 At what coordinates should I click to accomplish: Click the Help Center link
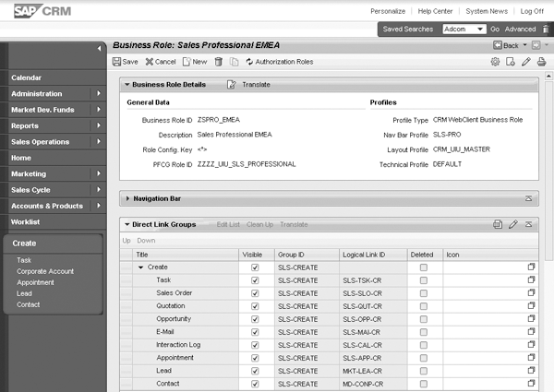[435, 11]
